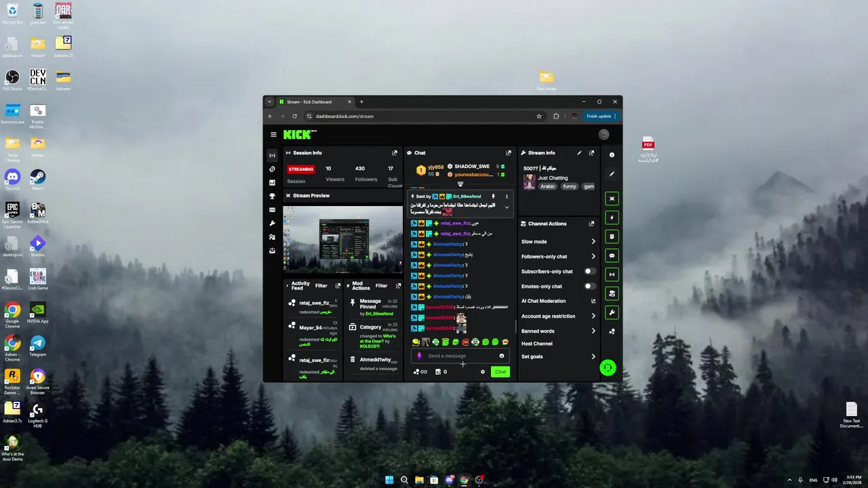868x488 pixels.
Task: Click the Arabic stream tag
Action: 548,186
